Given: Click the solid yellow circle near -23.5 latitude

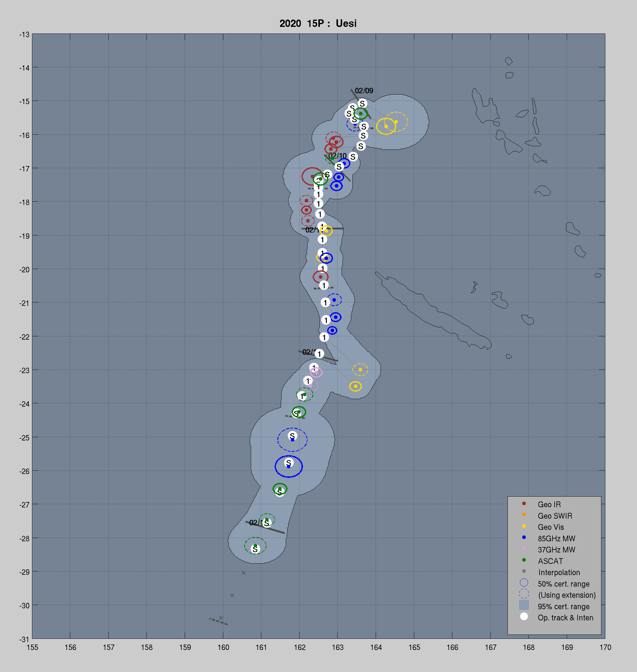Looking at the screenshot, I should coord(355,386).
